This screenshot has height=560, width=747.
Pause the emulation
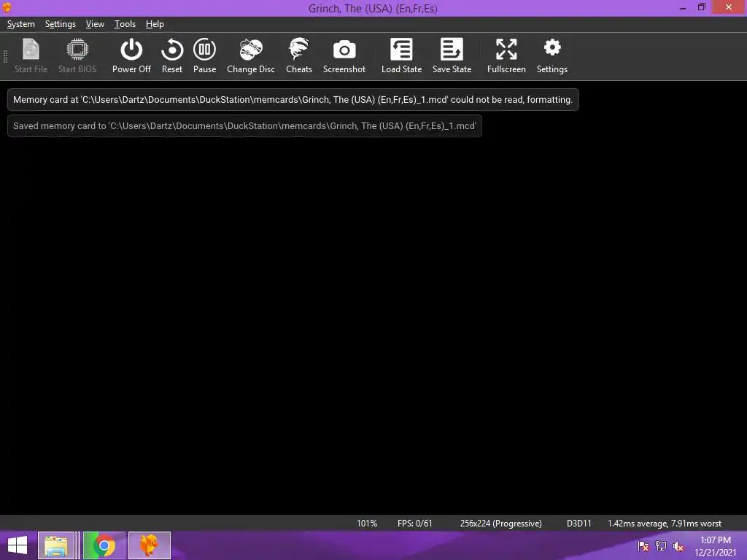pyautogui.click(x=204, y=55)
